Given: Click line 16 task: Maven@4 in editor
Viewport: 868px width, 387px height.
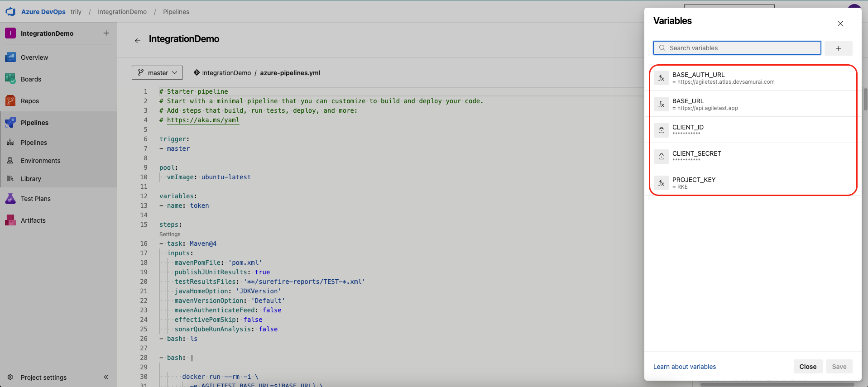Looking at the screenshot, I should coord(188,244).
